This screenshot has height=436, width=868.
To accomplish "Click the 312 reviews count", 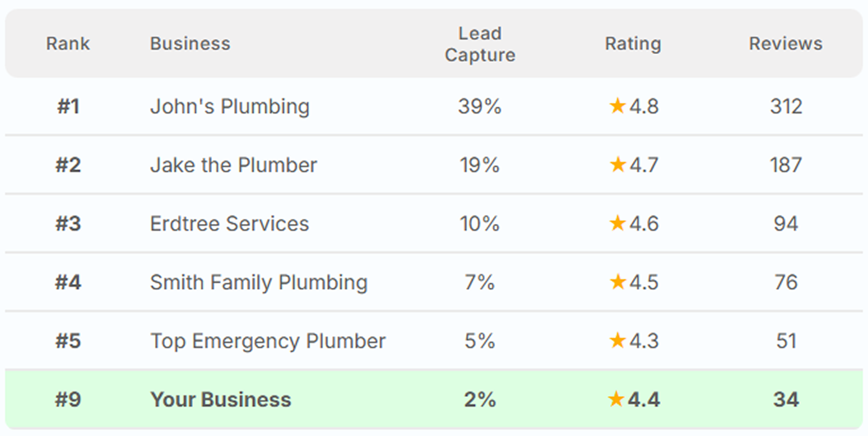I will pyautogui.click(x=786, y=107).
